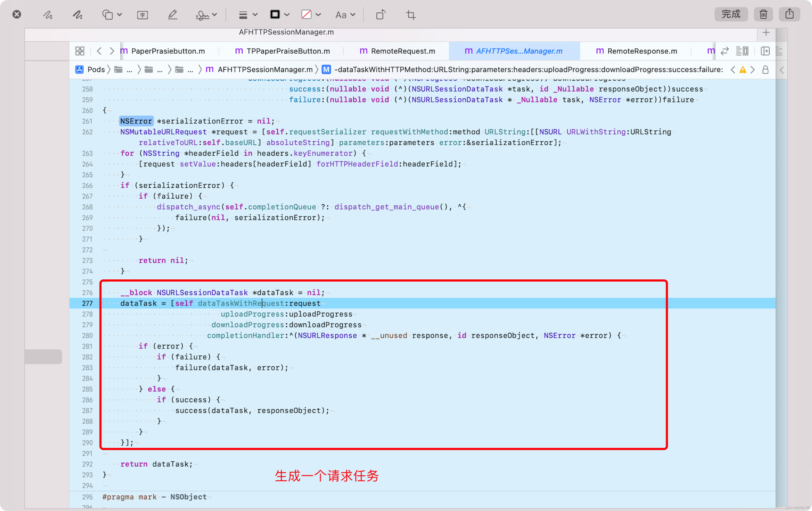Open the Shapes tool menu
This screenshot has height=511, width=812.
pos(112,14)
